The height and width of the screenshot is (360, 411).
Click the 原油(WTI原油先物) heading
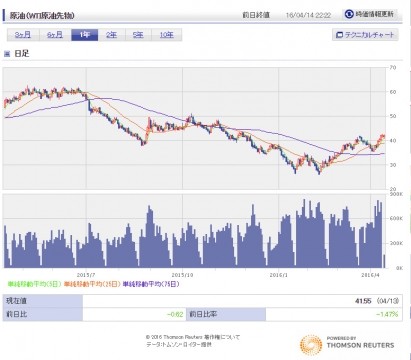click(42, 15)
